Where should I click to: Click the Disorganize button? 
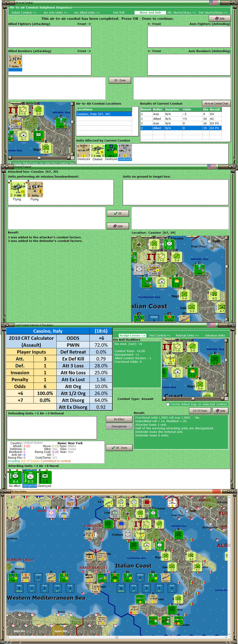119,427
